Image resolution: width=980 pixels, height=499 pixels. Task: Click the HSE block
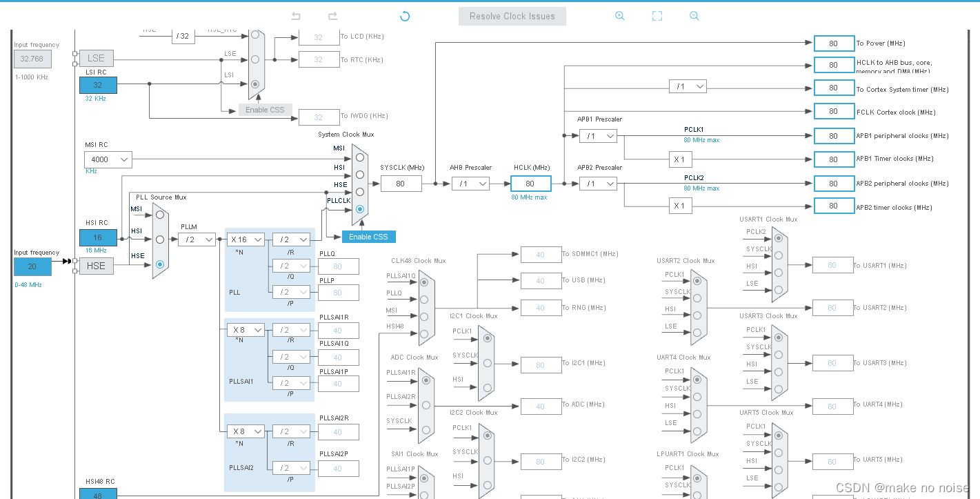96,266
